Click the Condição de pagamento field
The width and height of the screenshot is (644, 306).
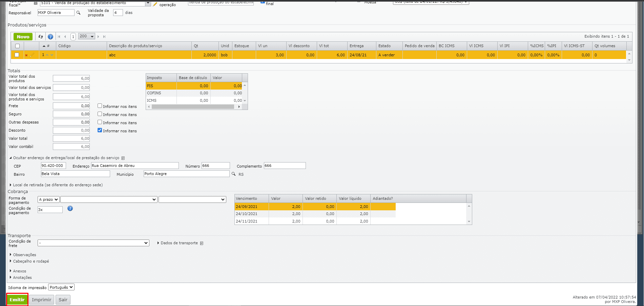pos(50,210)
